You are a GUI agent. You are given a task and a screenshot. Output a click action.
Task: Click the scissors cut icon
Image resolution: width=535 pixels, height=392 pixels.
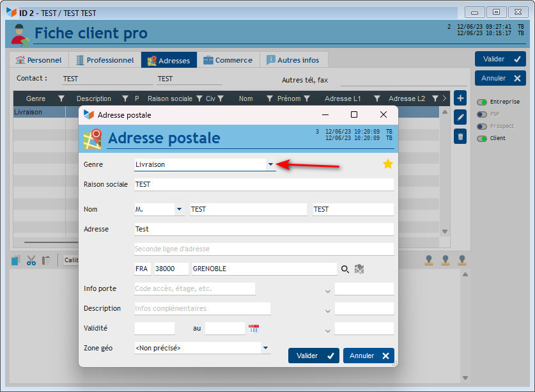(x=31, y=260)
